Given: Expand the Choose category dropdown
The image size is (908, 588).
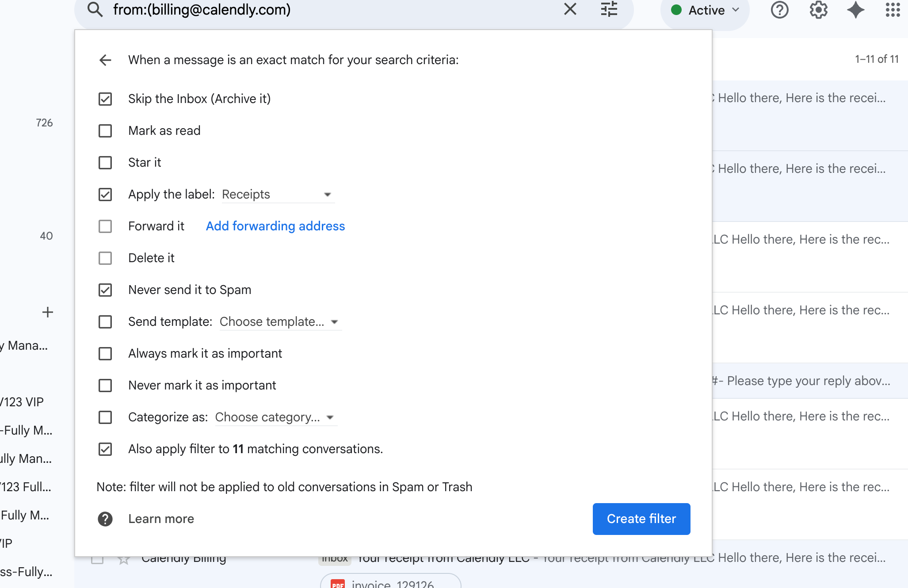Looking at the screenshot, I should (x=275, y=417).
